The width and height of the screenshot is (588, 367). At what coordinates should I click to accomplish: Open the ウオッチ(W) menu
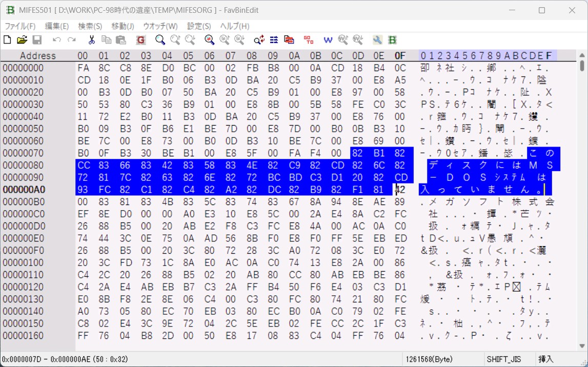[x=160, y=26]
